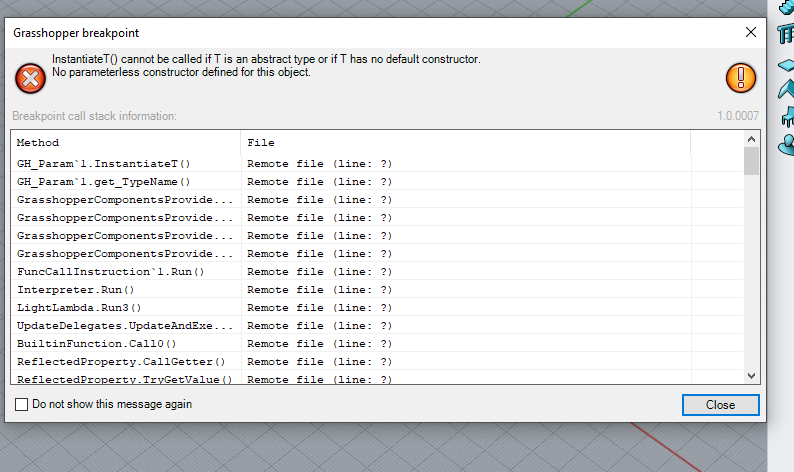Click the call stack scroll-up arrow
The width and height of the screenshot is (794, 472).
(x=751, y=139)
